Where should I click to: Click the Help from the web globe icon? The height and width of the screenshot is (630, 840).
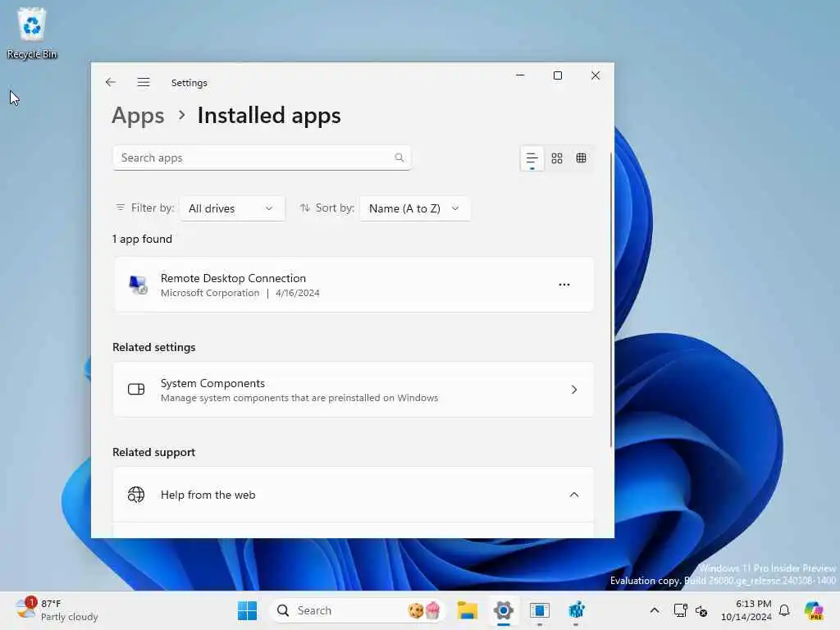136,495
